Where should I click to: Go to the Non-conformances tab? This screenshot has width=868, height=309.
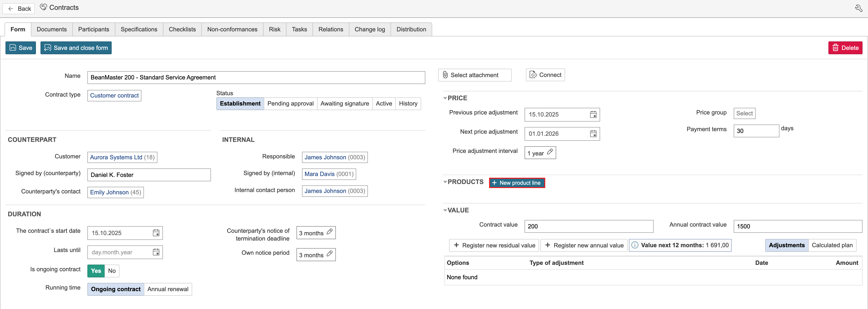click(232, 29)
